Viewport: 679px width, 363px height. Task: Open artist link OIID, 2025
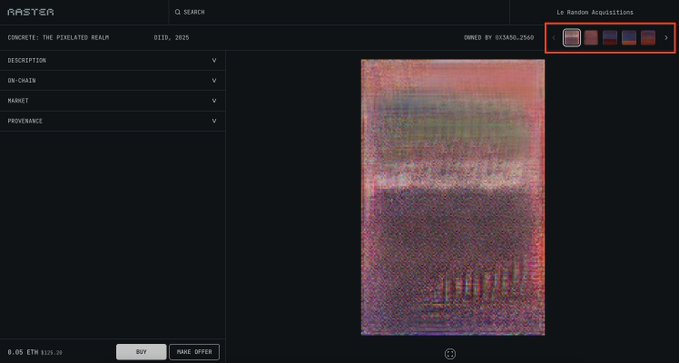[x=171, y=38]
